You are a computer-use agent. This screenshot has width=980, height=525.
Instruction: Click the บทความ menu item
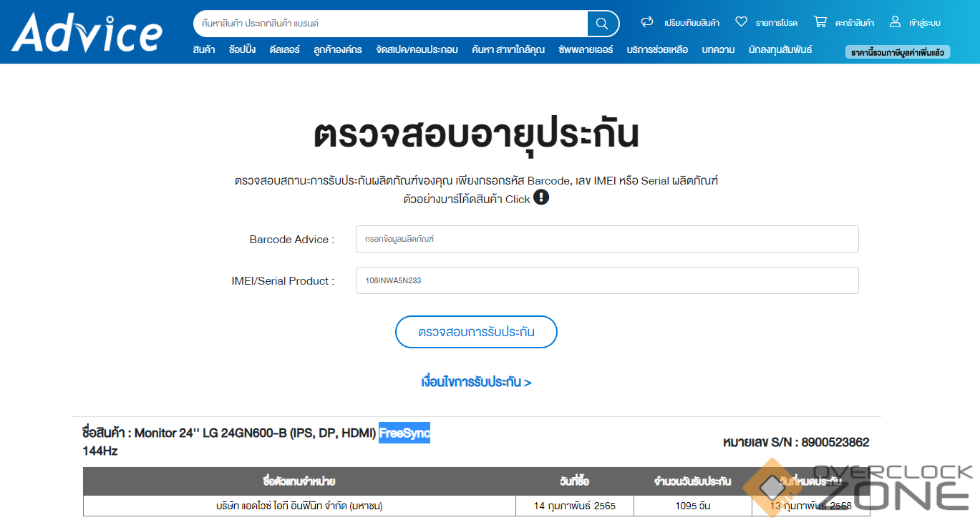pyautogui.click(x=718, y=50)
